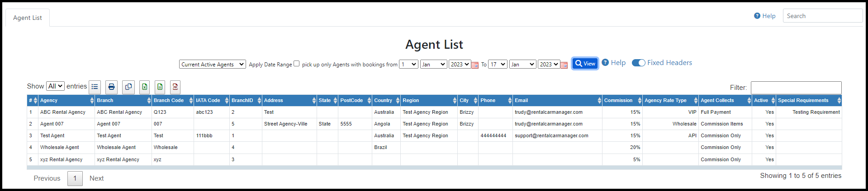
Task: Open the calendar picker for the To date
Action: pos(564,65)
